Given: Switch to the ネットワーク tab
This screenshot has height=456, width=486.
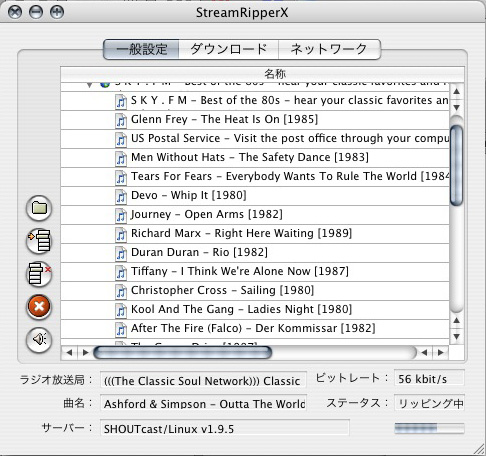Looking at the screenshot, I should click(329, 49).
